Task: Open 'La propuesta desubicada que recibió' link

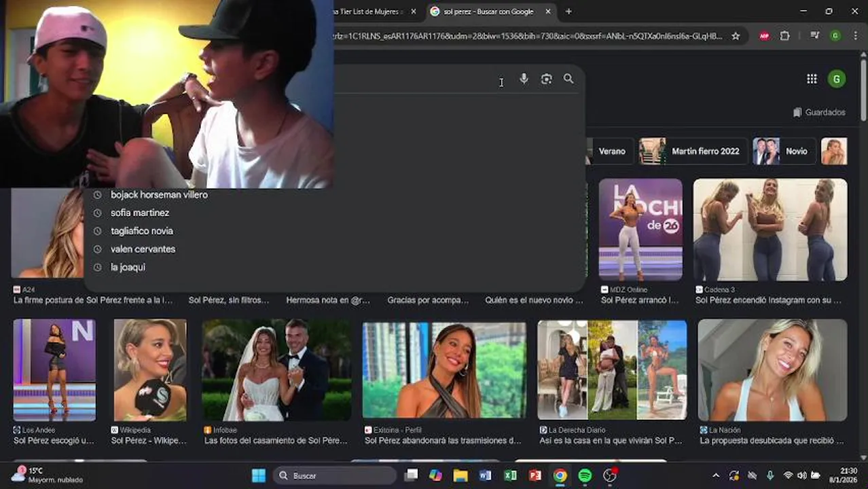Action: [x=772, y=441]
